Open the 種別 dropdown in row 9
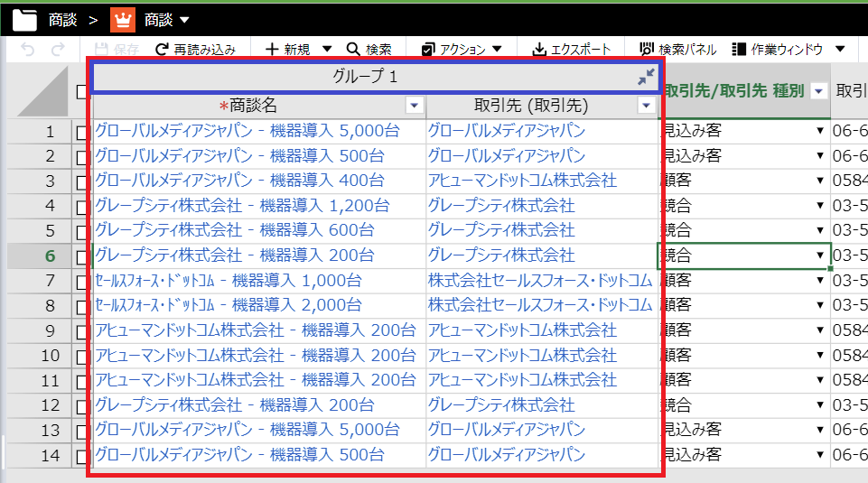The width and height of the screenshot is (868, 483). coord(820,330)
